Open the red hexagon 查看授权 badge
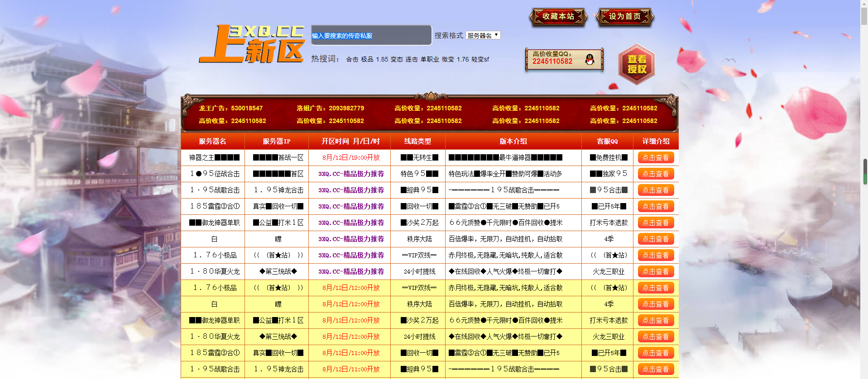The height and width of the screenshot is (379, 868). pos(637,64)
